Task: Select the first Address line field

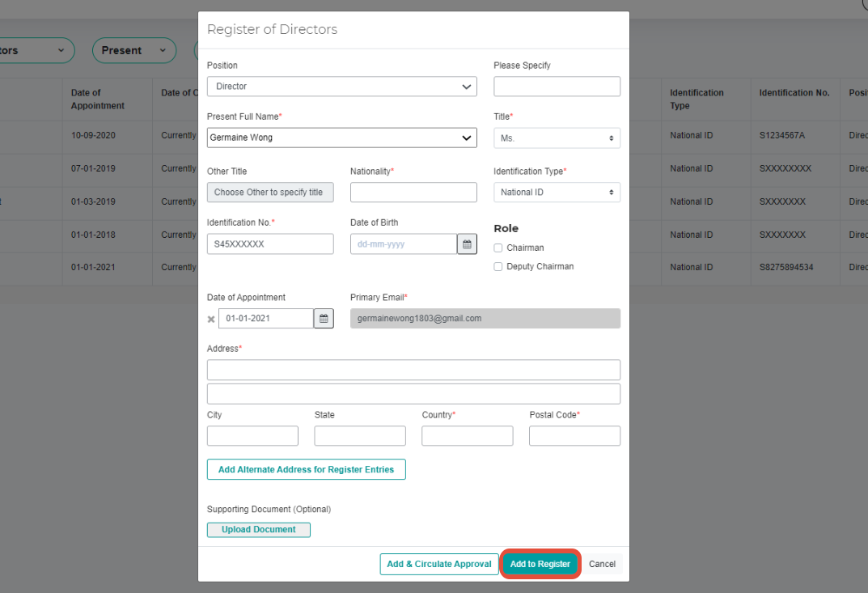Action: pyautogui.click(x=413, y=370)
